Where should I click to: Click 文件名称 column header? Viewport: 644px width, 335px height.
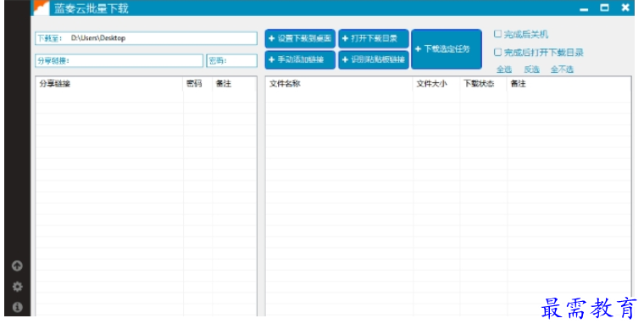pos(339,84)
